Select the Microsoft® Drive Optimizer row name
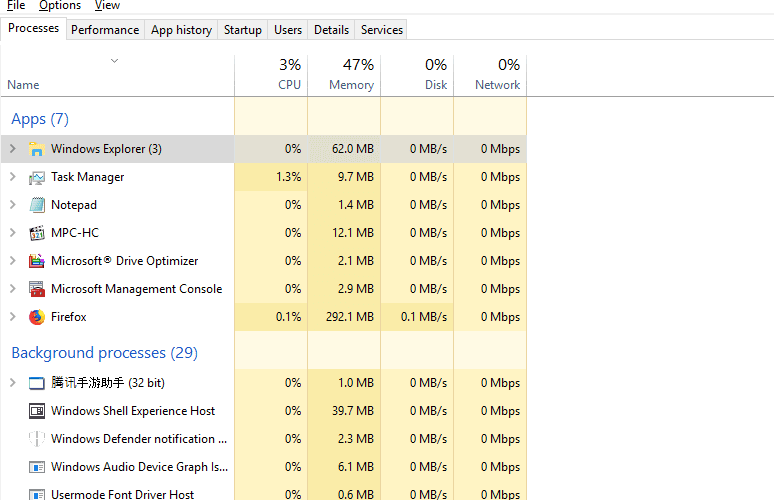 point(124,261)
